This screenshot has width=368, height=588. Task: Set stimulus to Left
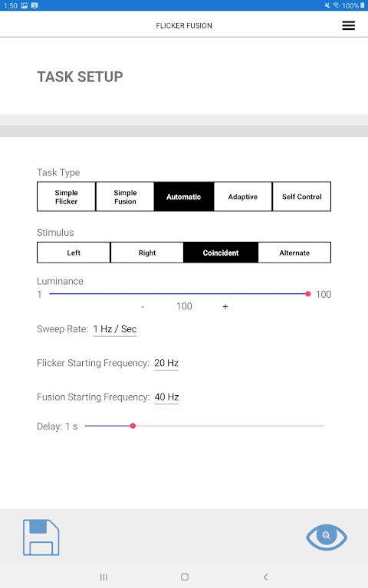[x=74, y=253]
